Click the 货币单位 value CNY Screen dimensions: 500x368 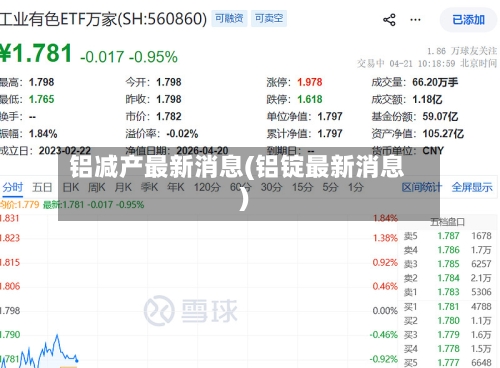click(x=433, y=151)
